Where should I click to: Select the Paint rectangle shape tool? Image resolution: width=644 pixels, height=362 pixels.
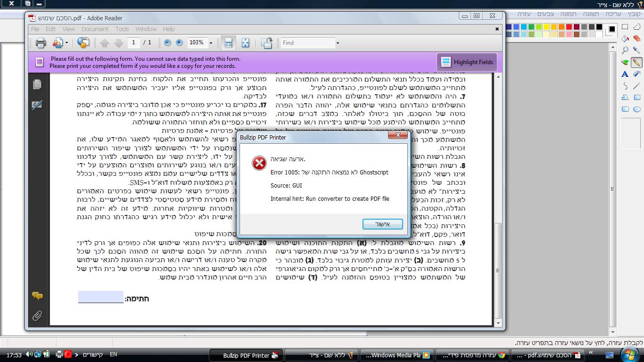636,98
